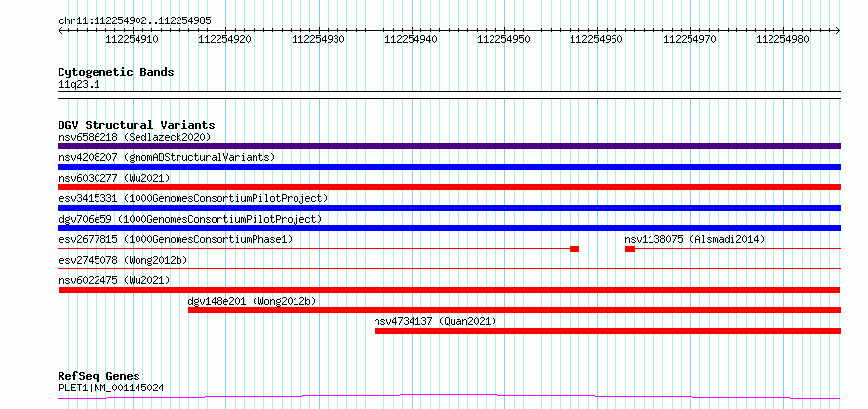This screenshot has width=868, height=409.
Task: Select variant label nsv4208207 (gnomADStructuralVariants)
Action: (x=167, y=157)
